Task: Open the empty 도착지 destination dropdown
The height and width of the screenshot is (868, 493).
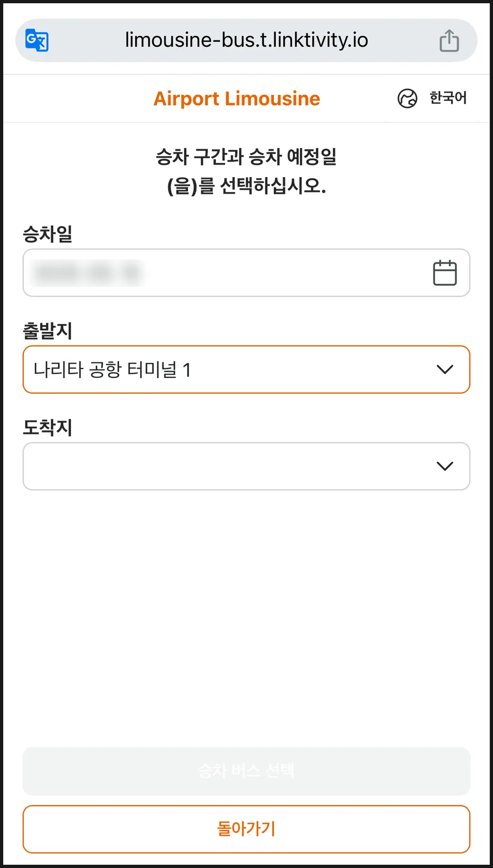Action: 246,466
